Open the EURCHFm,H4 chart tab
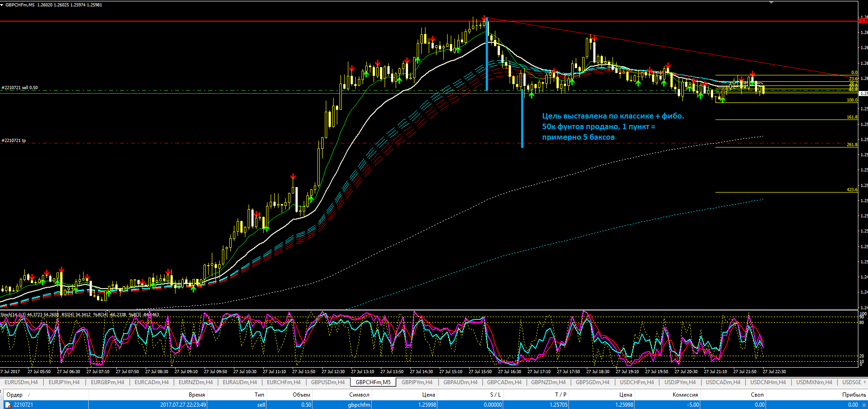 tap(284, 382)
